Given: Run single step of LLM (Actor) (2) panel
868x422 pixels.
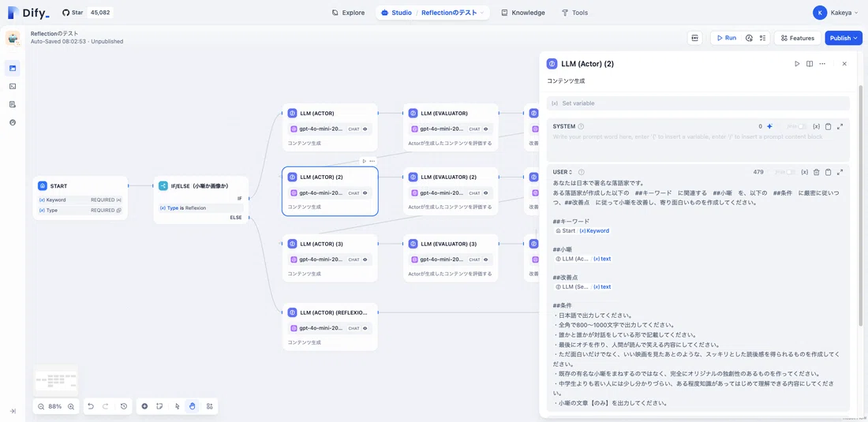Looking at the screenshot, I should (x=797, y=64).
